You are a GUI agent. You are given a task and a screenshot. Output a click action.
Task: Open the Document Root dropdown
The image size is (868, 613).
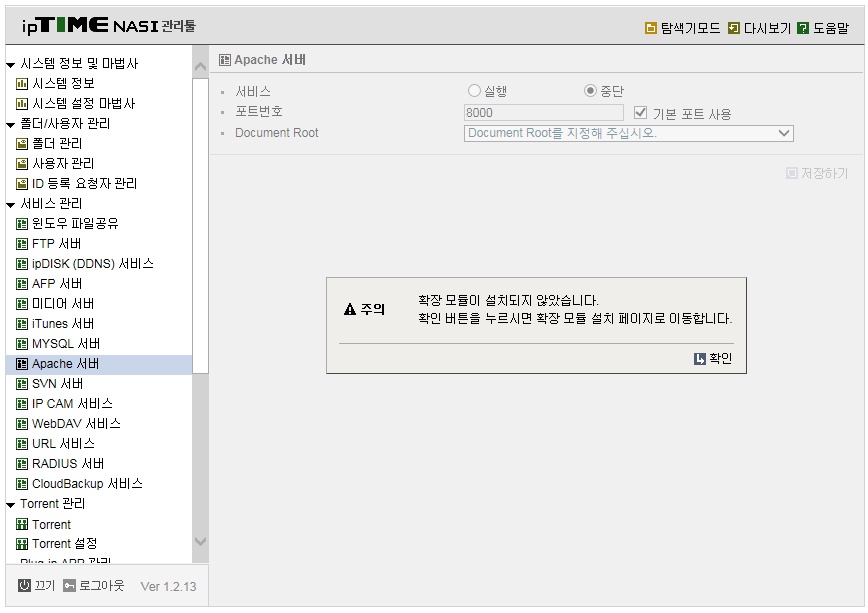tap(628, 133)
